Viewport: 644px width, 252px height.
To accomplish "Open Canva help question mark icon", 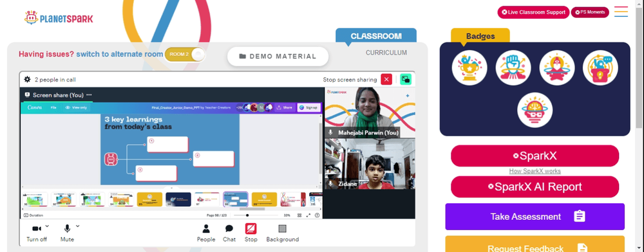I will [317, 215].
